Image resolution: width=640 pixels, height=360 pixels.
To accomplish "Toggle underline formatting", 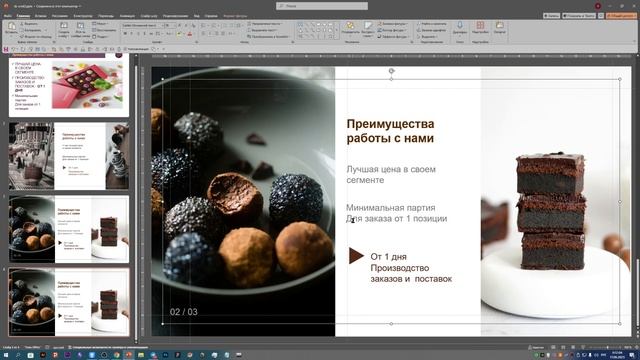I will point(138,34).
